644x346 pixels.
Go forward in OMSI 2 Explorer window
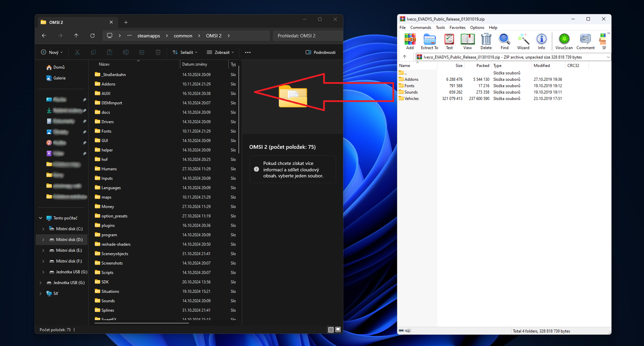click(60, 36)
